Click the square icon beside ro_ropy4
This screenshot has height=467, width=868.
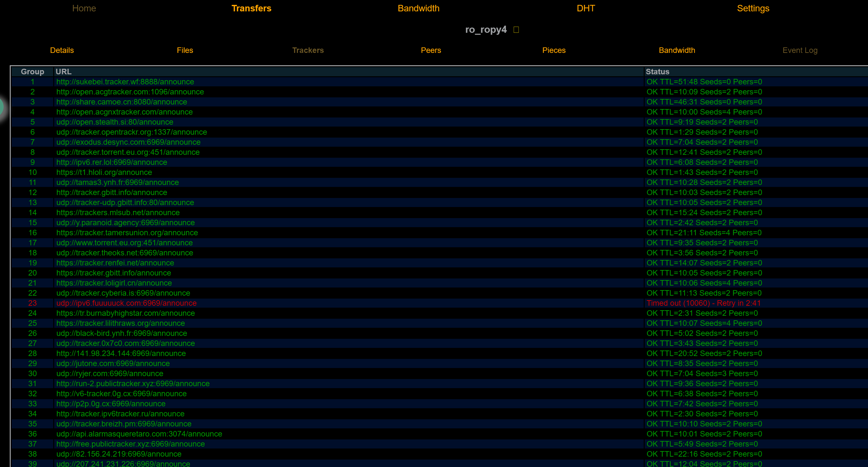(516, 30)
